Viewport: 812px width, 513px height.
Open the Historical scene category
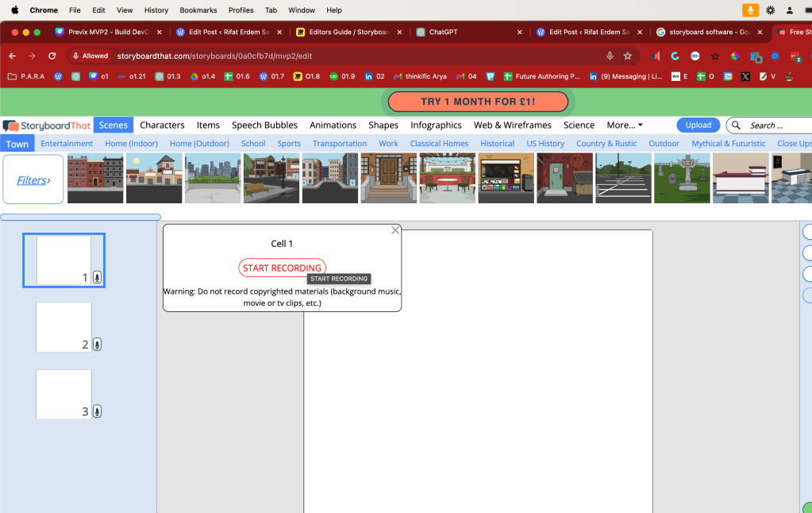[497, 144]
